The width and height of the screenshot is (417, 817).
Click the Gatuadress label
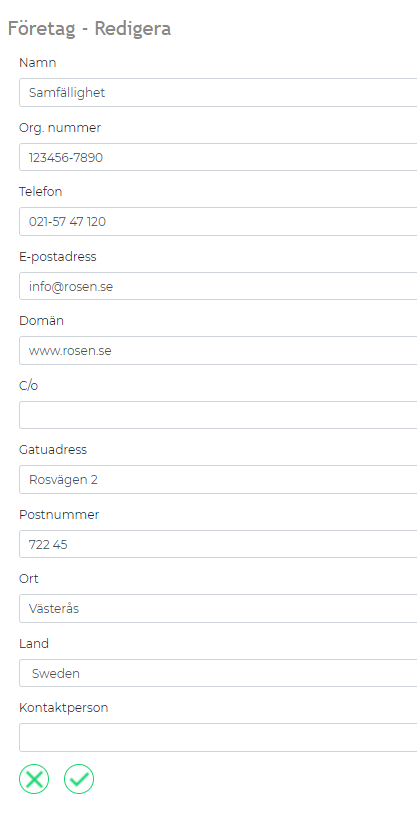point(53,450)
